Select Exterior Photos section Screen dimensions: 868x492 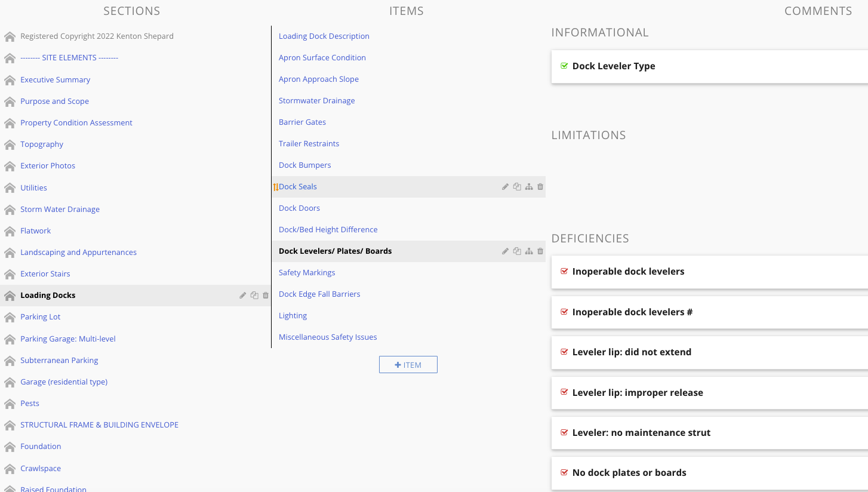pos(48,166)
